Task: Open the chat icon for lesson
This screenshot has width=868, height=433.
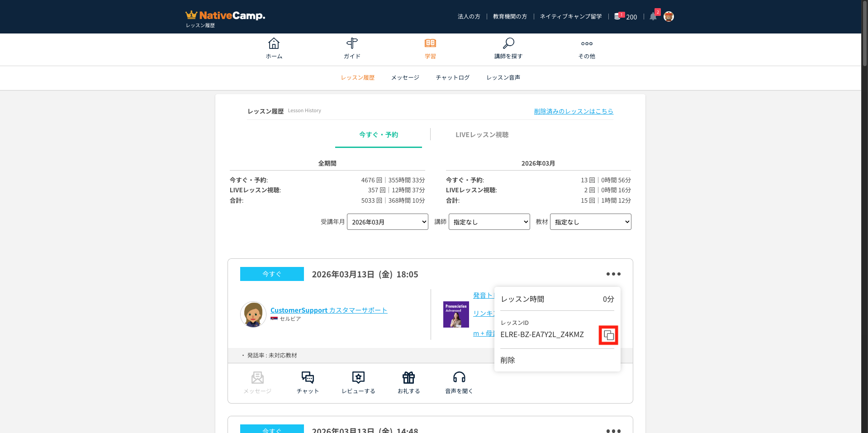Action: coord(308,377)
